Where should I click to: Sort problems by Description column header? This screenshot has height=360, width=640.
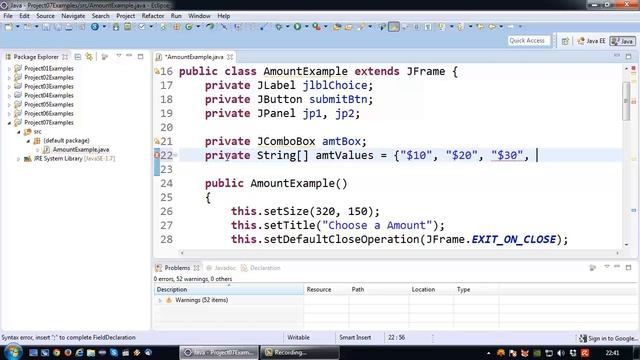pos(229,289)
